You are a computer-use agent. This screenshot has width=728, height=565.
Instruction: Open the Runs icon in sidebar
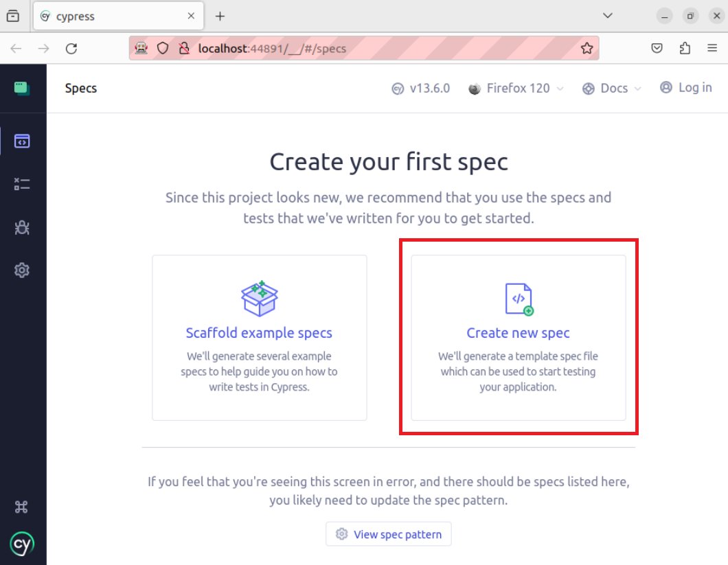(x=22, y=184)
